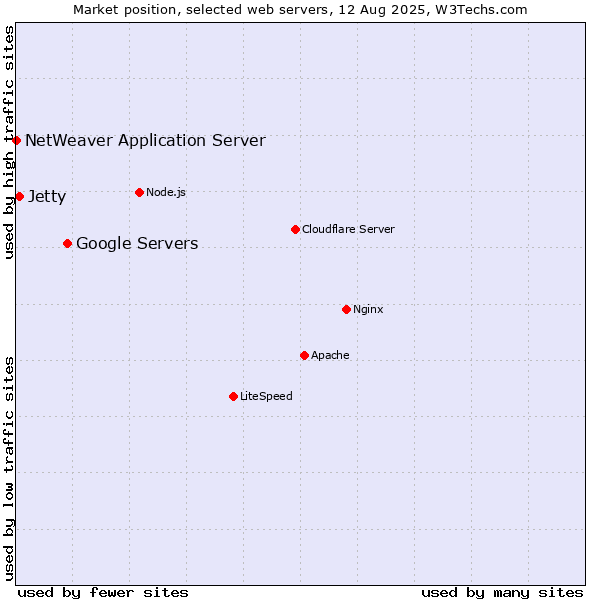600x600 pixels.
Task: Click the "used by high traffic sites" axis label
Action: [8, 142]
